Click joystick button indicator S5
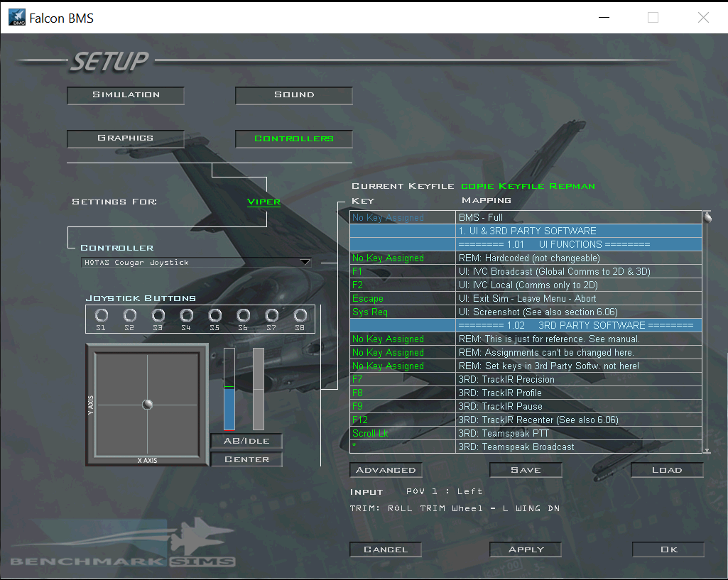Viewport: 728px width, 580px height. [x=215, y=316]
